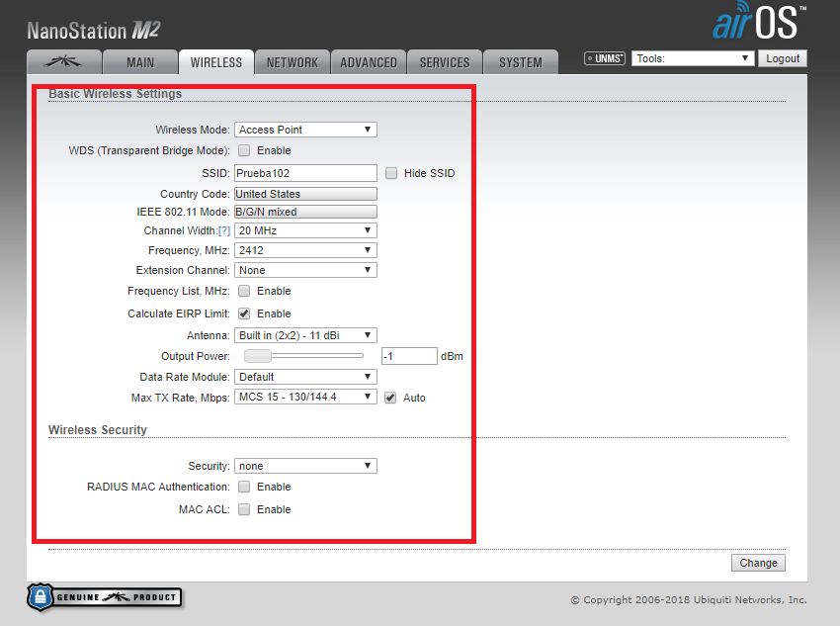Switch to the NETWORK tab
The width and height of the screenshot is (840, 626).
tap(293, 62)
